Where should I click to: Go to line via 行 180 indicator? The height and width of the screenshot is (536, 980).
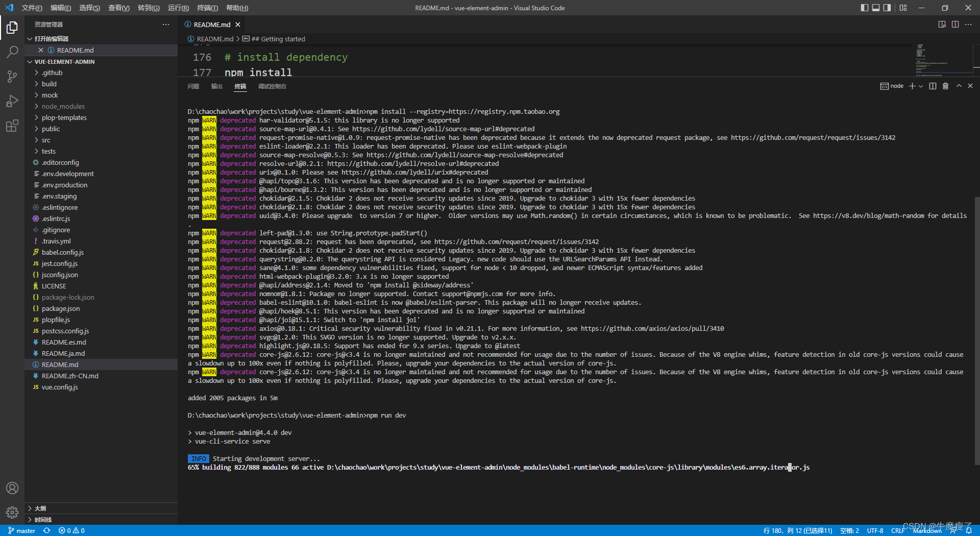coord(798,530)
